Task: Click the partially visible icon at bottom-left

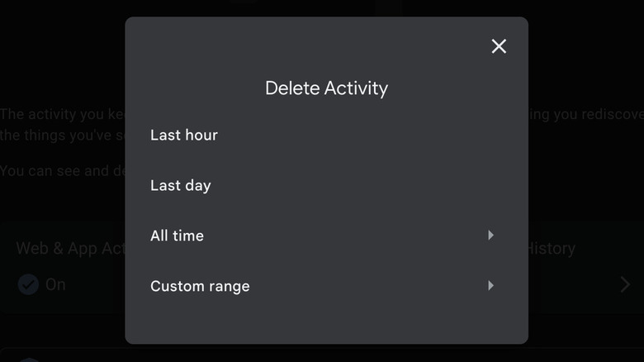Action: [x=29, y=359]
